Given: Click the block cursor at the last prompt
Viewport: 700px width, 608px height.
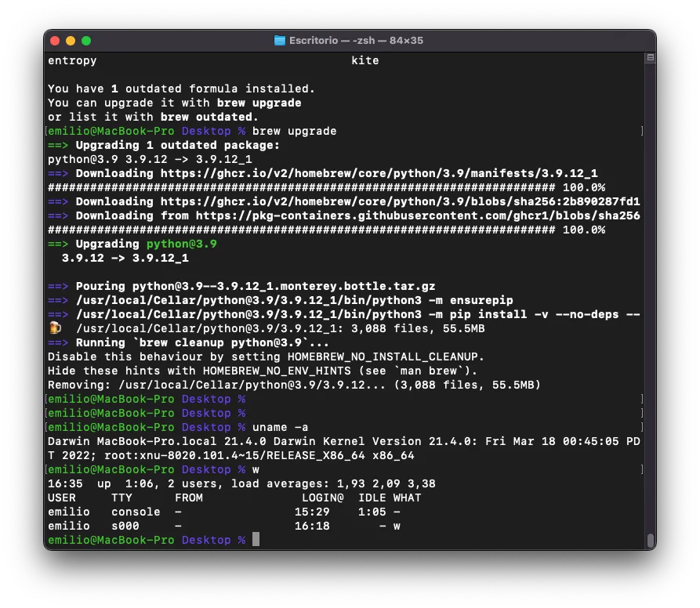Looking at the screenshot, I should (256, 539).
